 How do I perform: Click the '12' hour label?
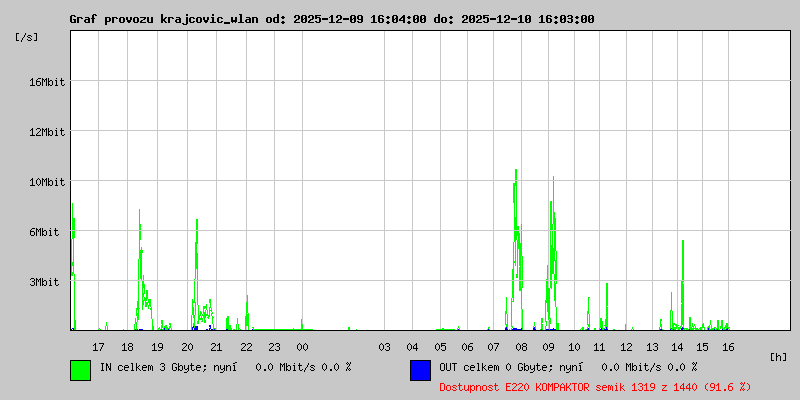pos(627,347)
